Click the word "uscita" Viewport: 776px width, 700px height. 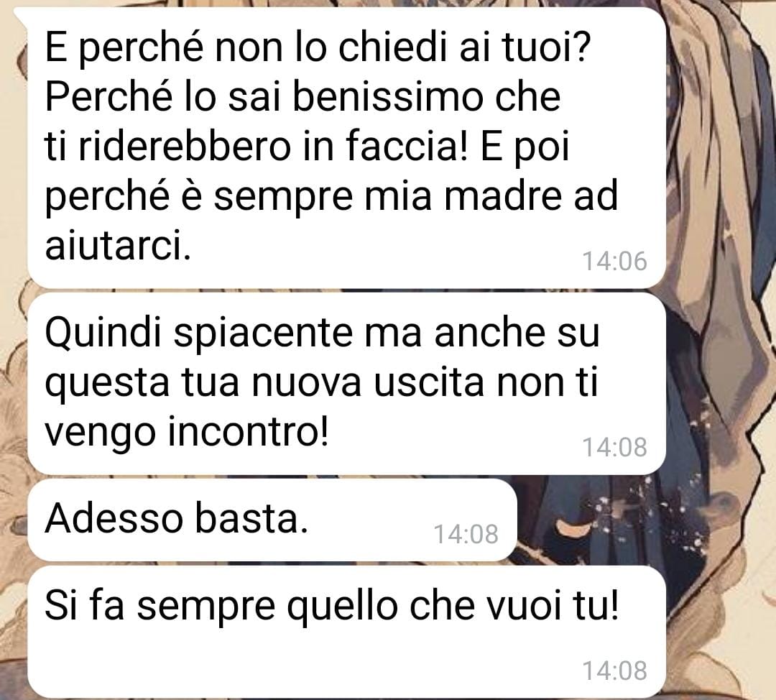pyautogui.click(x=428, y=382)
